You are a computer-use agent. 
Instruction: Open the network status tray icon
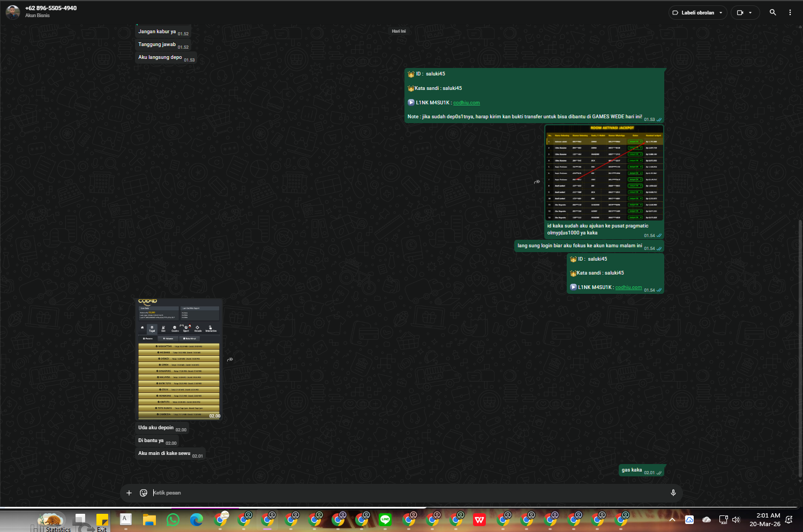point(723,520)
